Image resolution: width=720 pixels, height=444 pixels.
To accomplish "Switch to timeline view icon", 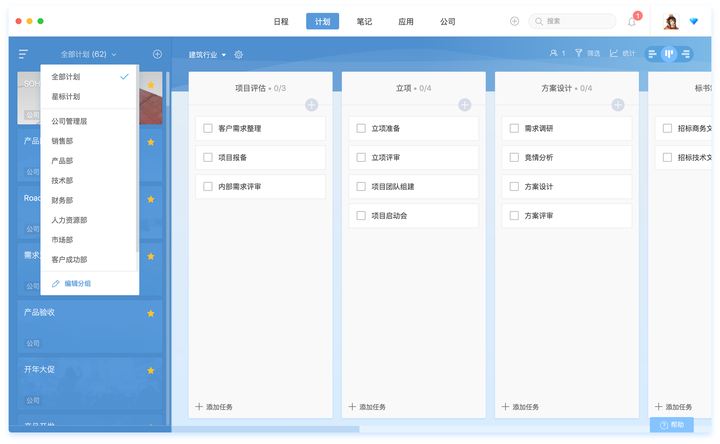I will 686,54.
